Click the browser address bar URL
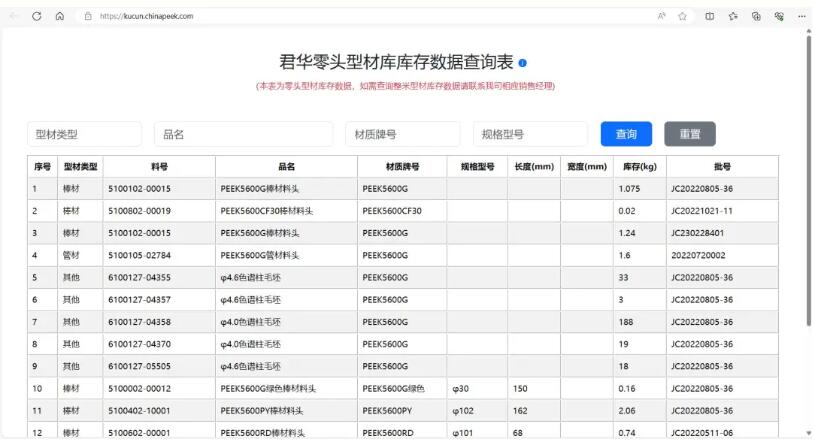814x442 pixels. click(x=147, y=16)
